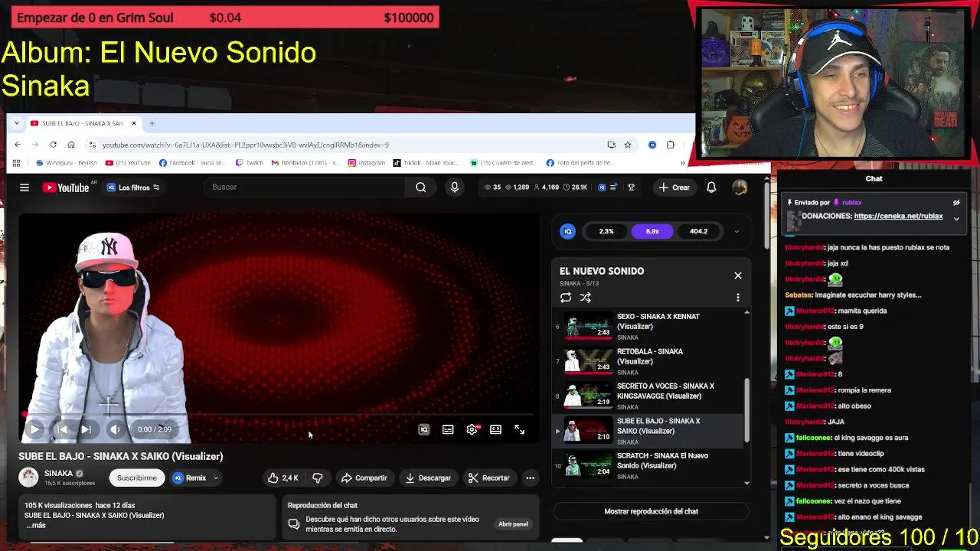Open more actions ellipsis beside Recortar
This screenshot has height=551, width=980.
(x=530, y=478)
